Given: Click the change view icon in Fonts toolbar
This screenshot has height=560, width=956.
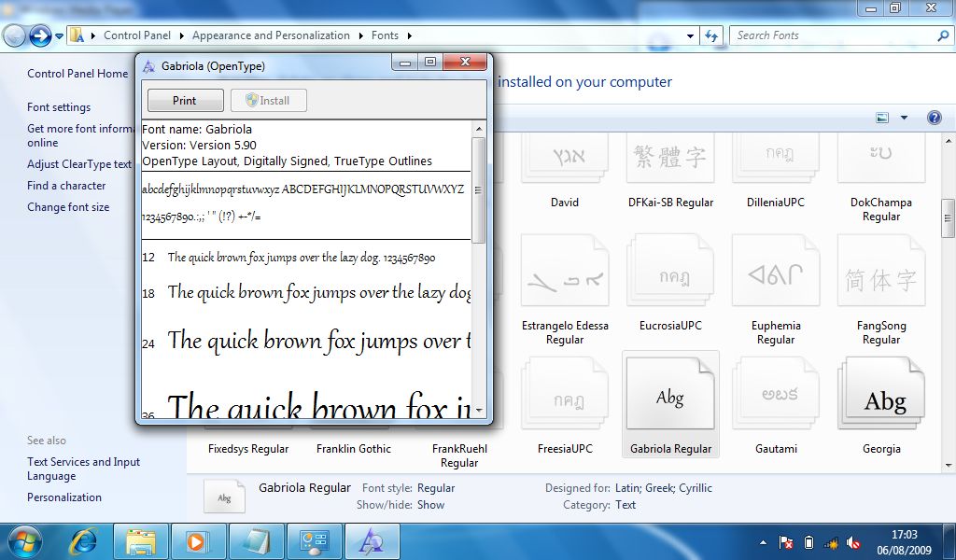Looking at the screenshot, I should [x=882, y=118].
